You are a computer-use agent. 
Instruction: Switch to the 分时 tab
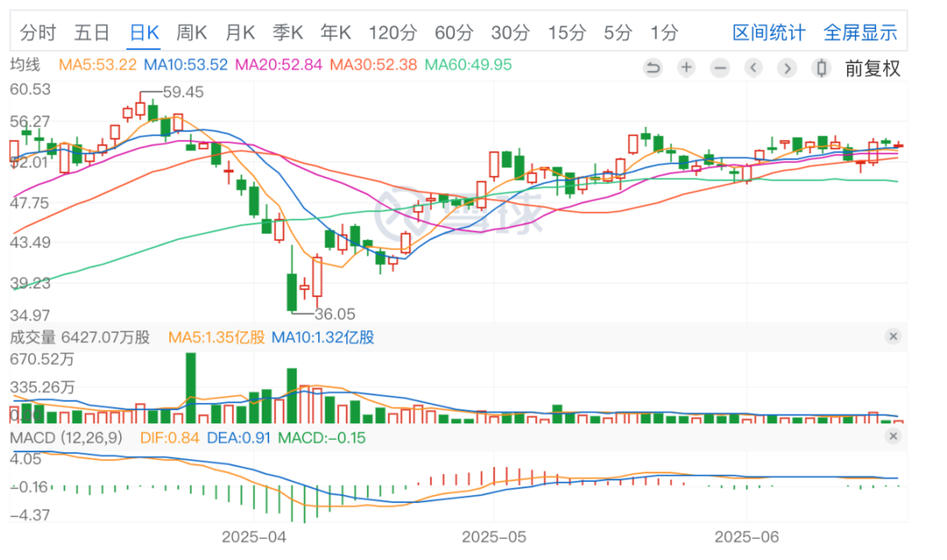click(x=38, y=32)
